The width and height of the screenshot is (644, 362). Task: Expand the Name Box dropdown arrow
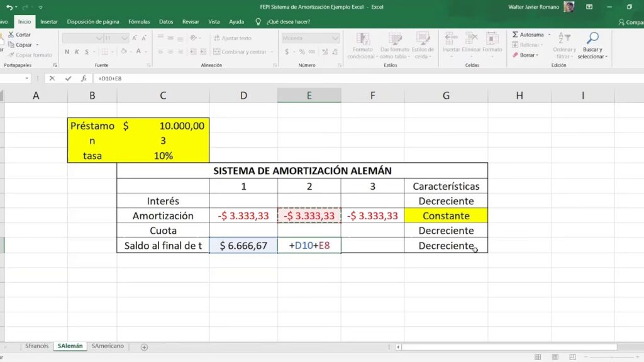pyautogui.click(x=27, y=79)
